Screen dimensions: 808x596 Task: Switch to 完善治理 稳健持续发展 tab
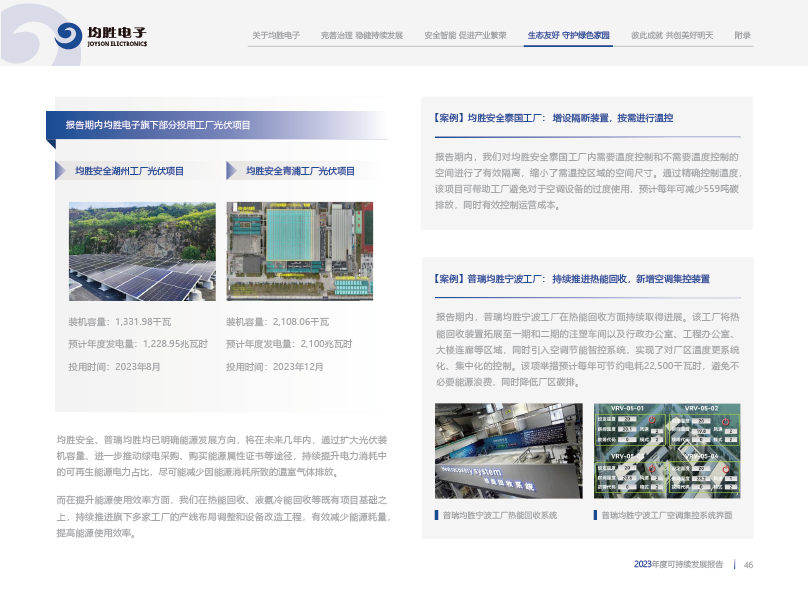tap(362, 35)
